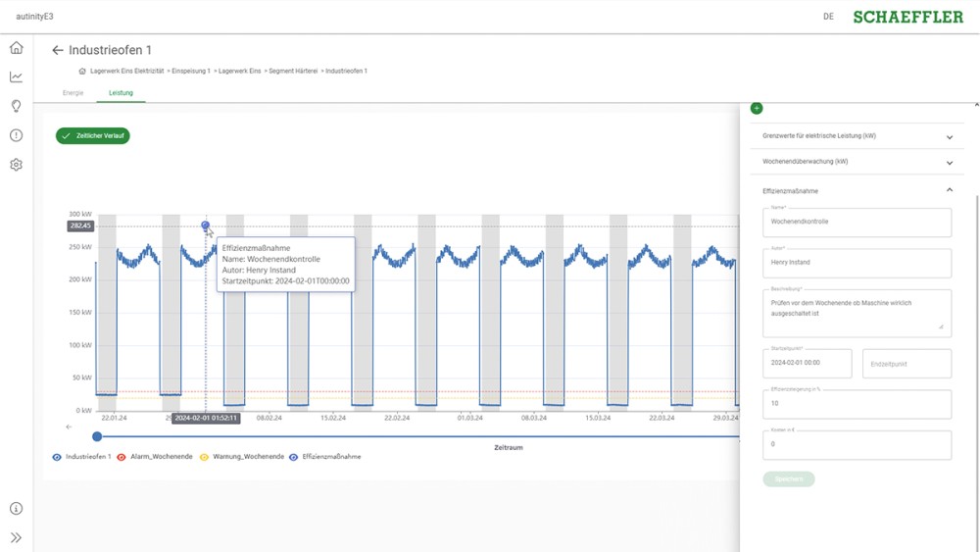
Task: Open the settings gear in sidebar
Action: (16, 165)
